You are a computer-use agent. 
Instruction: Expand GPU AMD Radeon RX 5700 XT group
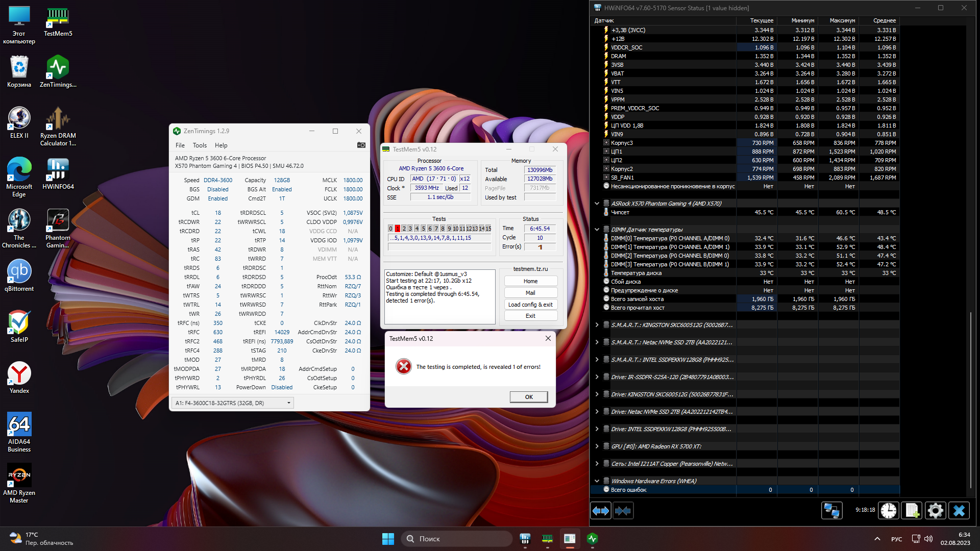(x=597, y=446)
